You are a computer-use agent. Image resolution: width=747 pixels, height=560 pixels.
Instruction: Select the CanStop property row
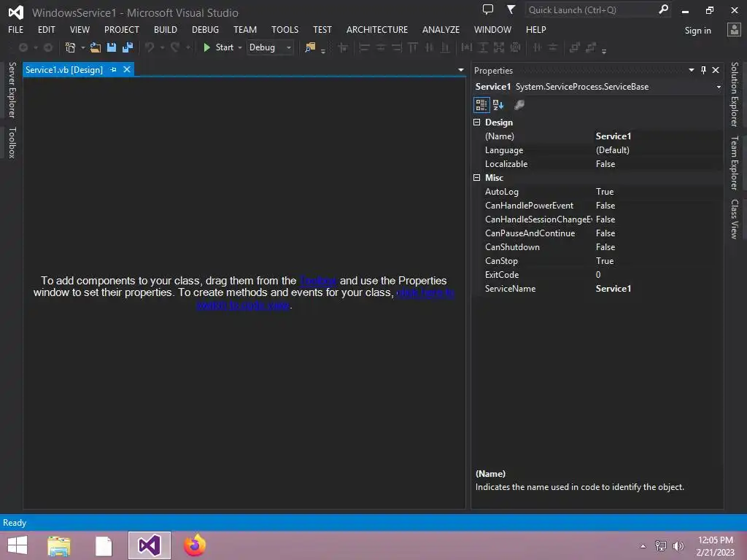[x=597, y=261]
